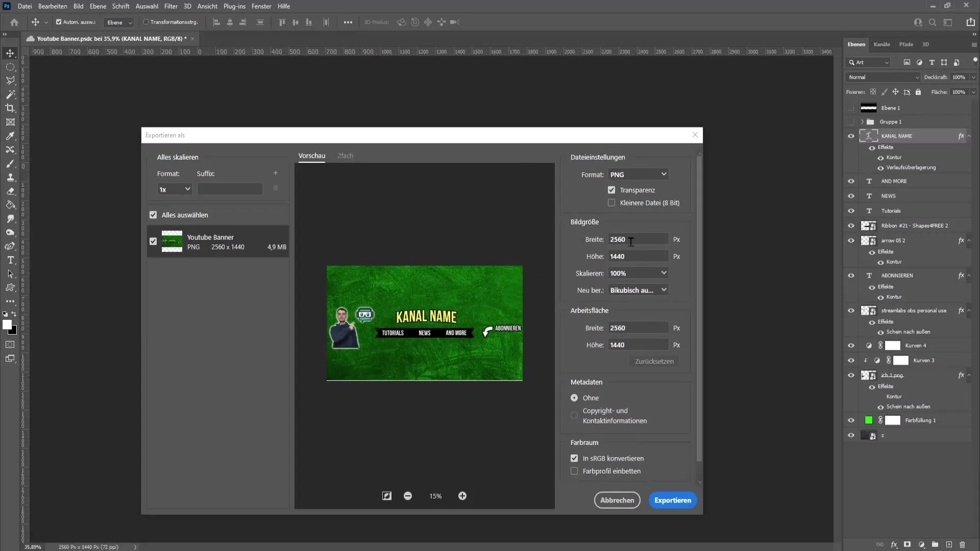The height and width of the screenshot is (551, 980).
Task: Hide the KANAL NAME layer
Action: (851, 136)
